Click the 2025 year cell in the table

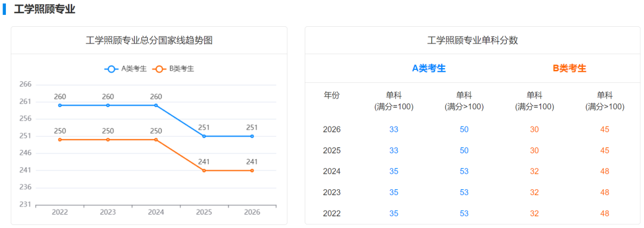click(x=332, y=150)
